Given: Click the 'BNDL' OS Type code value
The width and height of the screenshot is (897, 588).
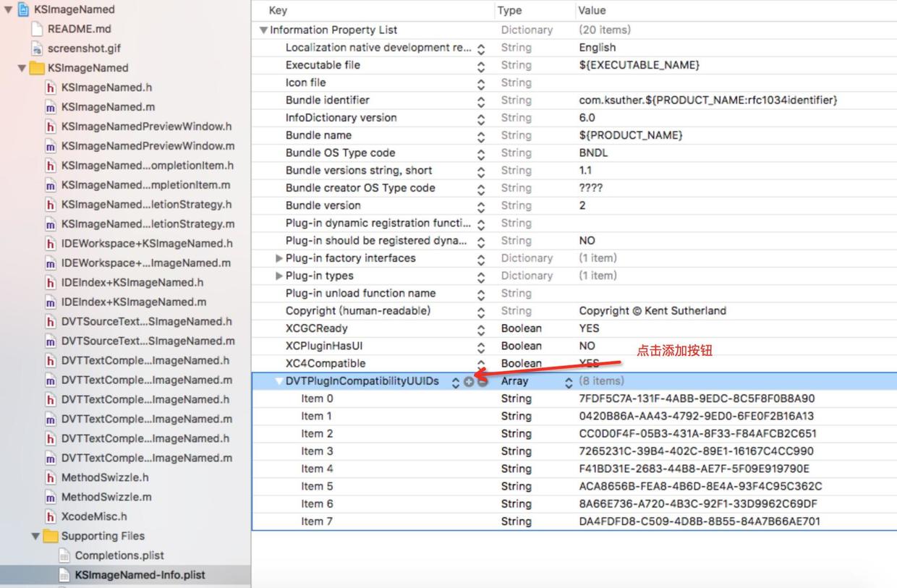Looking at the screenshot, I should point(594,153).
